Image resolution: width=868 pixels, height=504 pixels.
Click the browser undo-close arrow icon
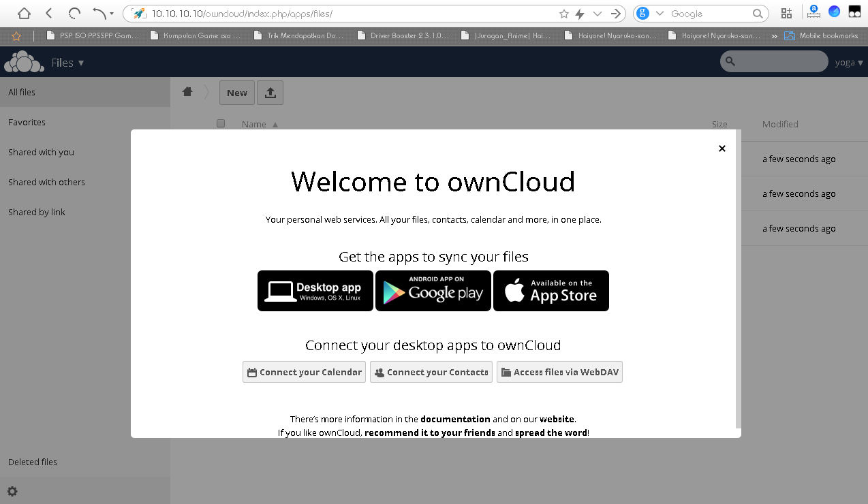coord(99,13)
